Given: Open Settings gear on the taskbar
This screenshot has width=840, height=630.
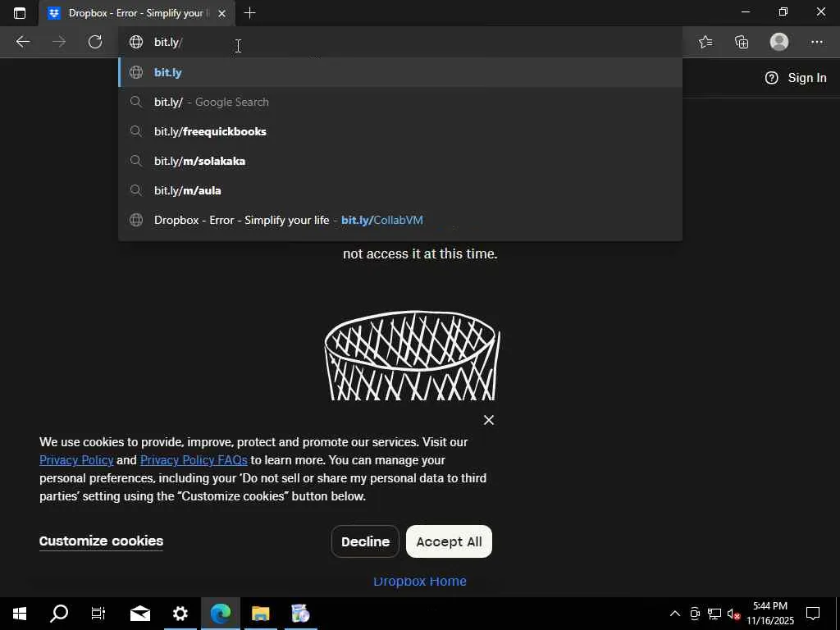Looking at the screenshot, I should point(180,614).
